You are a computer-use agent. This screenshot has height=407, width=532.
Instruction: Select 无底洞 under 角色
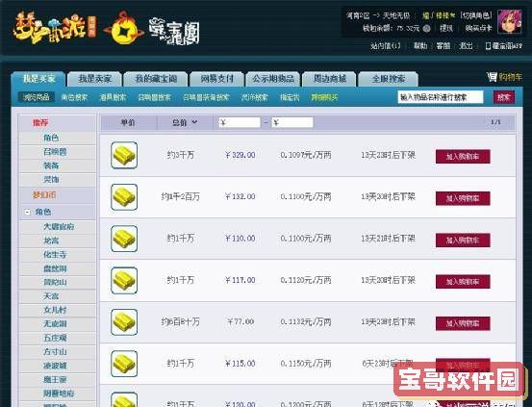click(x=55, y=324)
